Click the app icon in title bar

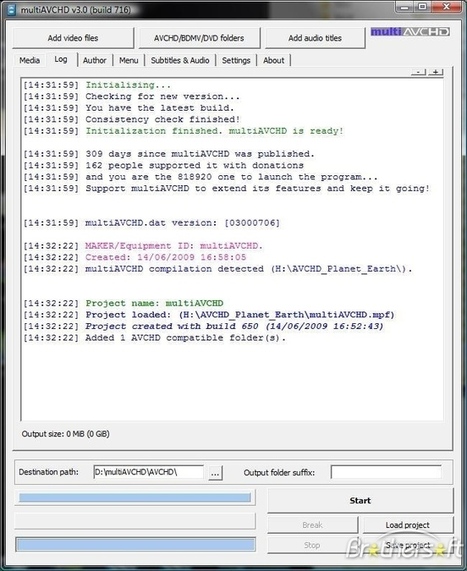12,9
